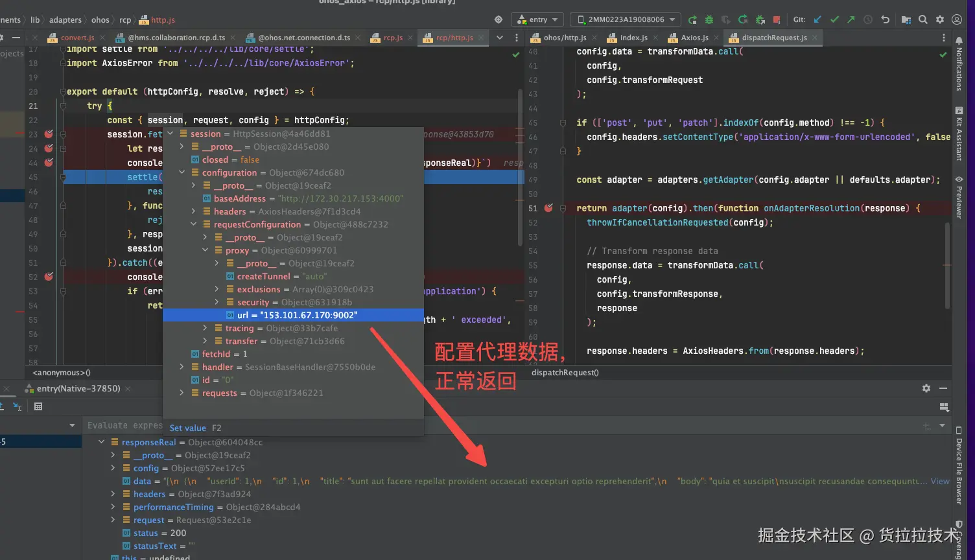Show hidden editor tabs dropdown chevron
This screenshot has height=560, width=975.
click(500, 38)
